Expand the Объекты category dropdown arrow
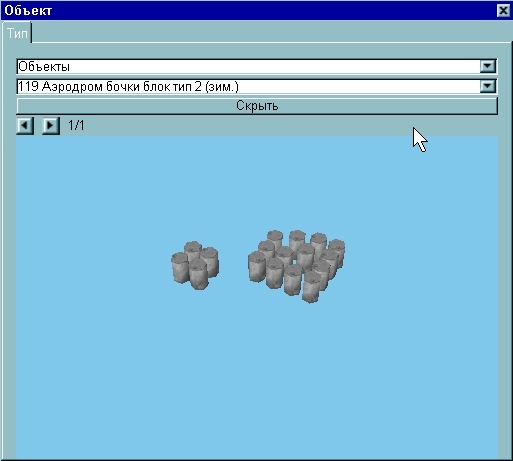Image resolution: width=513 pixels, height=461 pixels. (x=488, y=66)
